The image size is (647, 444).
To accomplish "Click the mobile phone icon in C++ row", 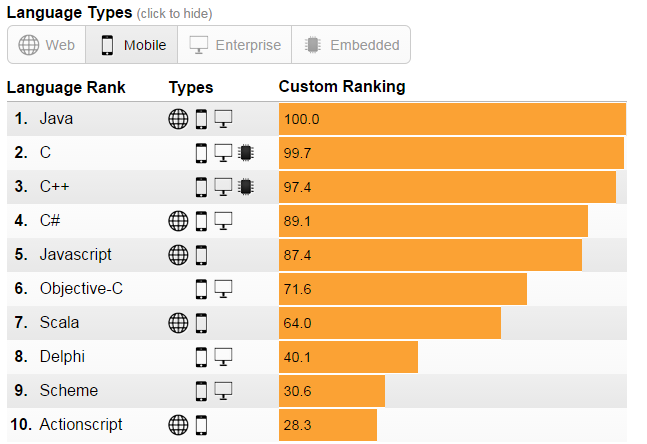I will click(x=201, y=187).
